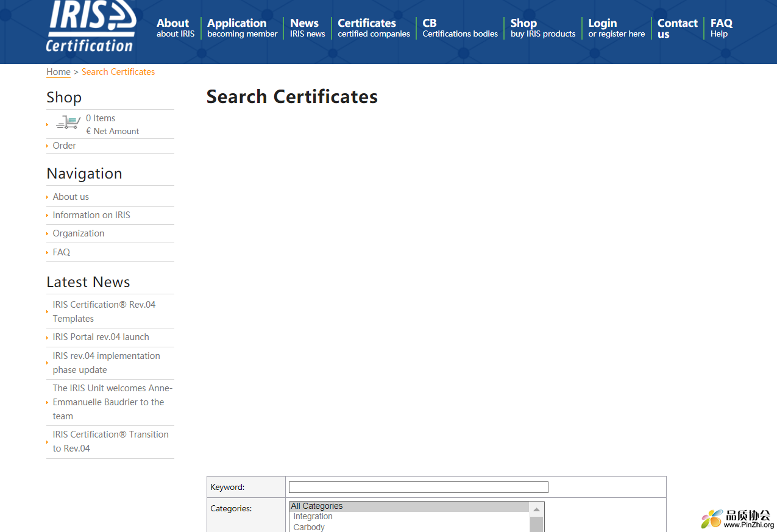Open the 0 Items cart link
Viewport: 777px width, 532px height.
(101, 118)
